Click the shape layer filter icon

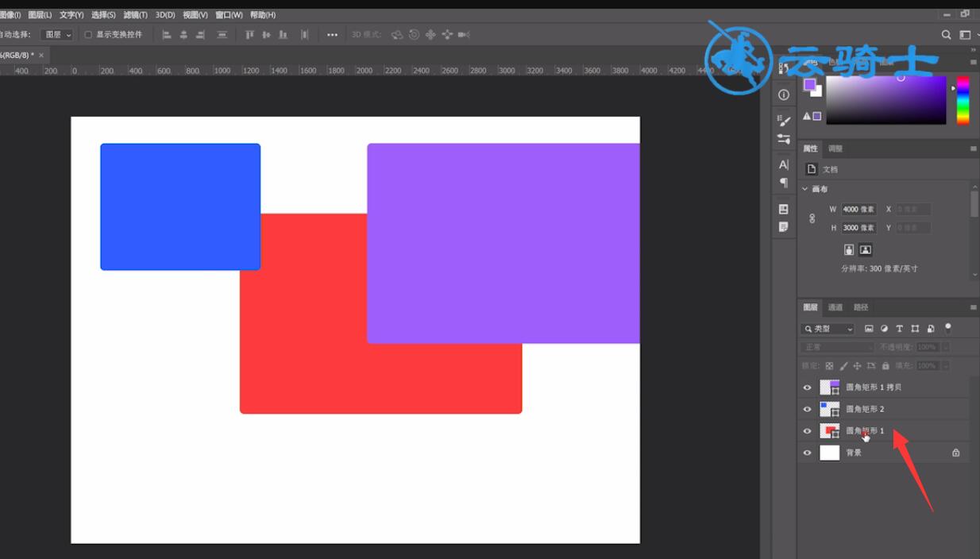point(915,329)
